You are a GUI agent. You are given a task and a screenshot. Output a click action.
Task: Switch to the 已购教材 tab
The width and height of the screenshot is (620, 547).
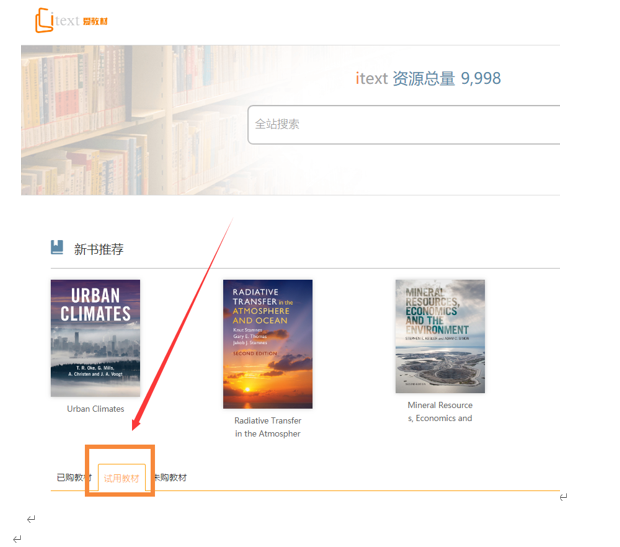74,477
